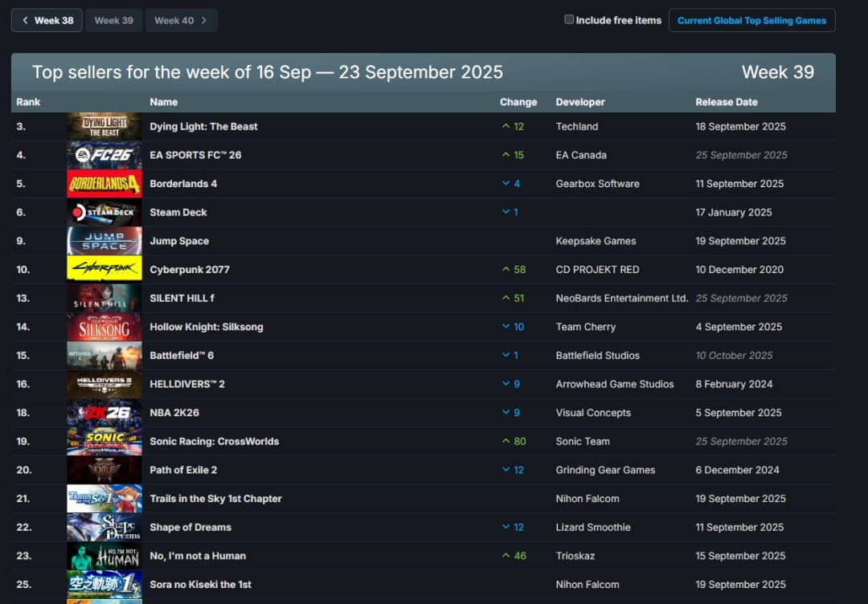Sort the table by Change column

[x=518, y=102]
